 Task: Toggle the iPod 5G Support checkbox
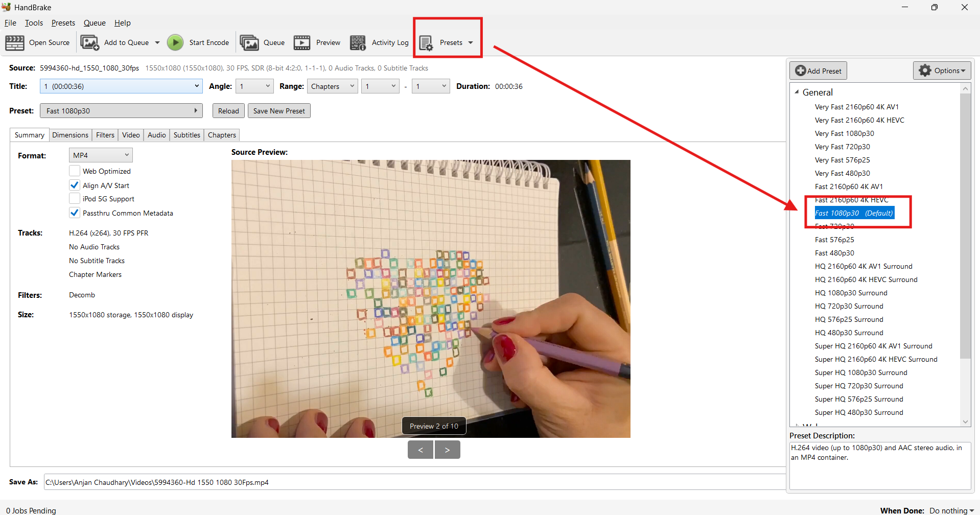tap(75, 199)
